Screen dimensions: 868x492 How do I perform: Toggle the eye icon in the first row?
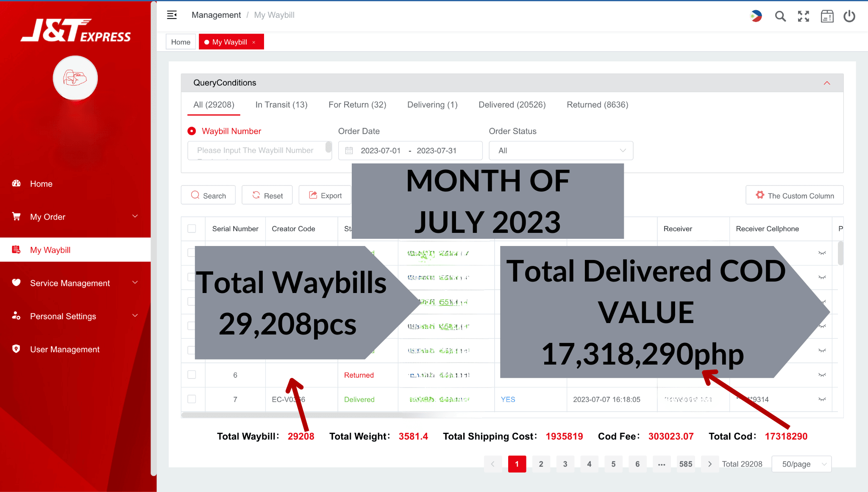tap(822, 253)
